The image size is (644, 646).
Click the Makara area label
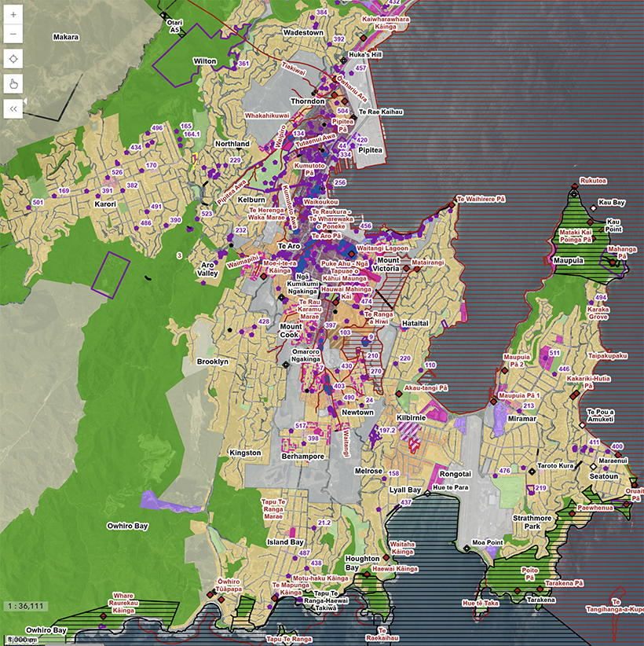(x=67, y=37)
